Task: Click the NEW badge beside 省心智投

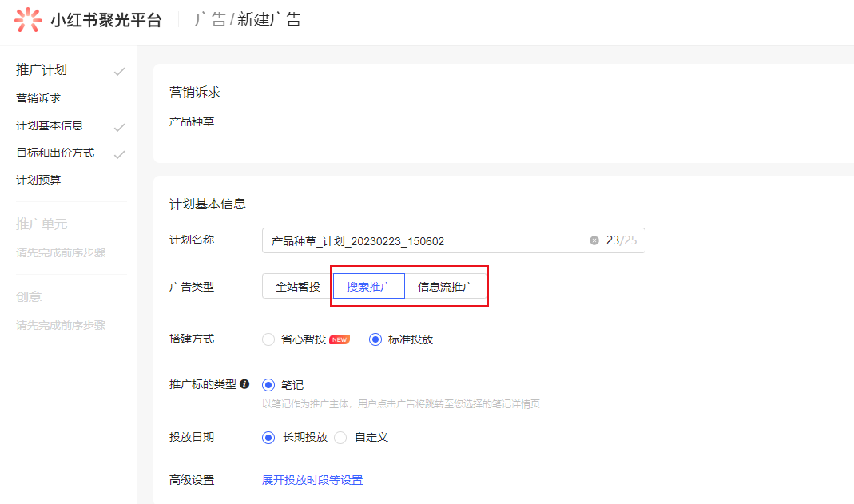Action: pos(340,339)
